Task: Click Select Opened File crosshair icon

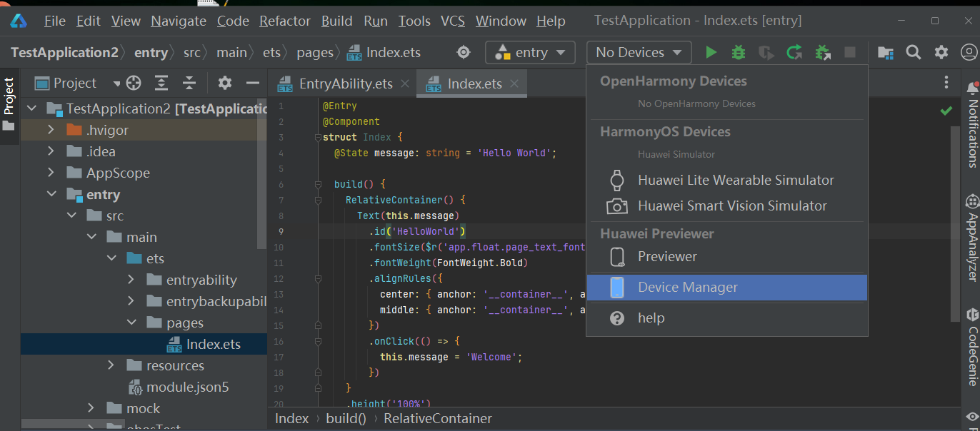Action: coord(134,83)
